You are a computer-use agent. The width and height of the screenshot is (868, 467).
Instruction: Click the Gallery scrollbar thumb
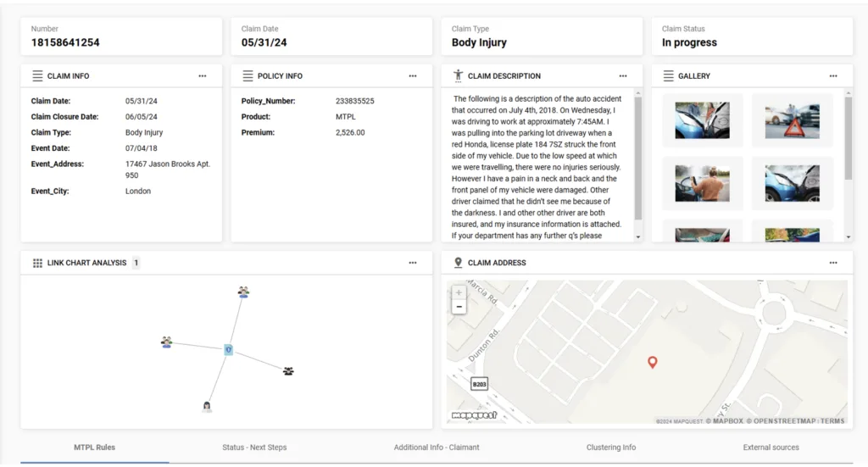pos(848,138)
